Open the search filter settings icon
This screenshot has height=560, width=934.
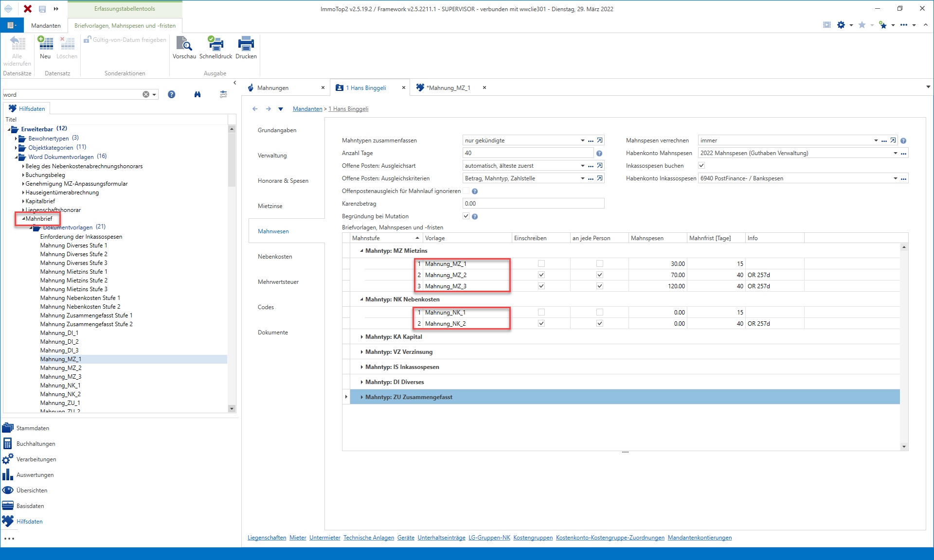click(x=223, y=94)
